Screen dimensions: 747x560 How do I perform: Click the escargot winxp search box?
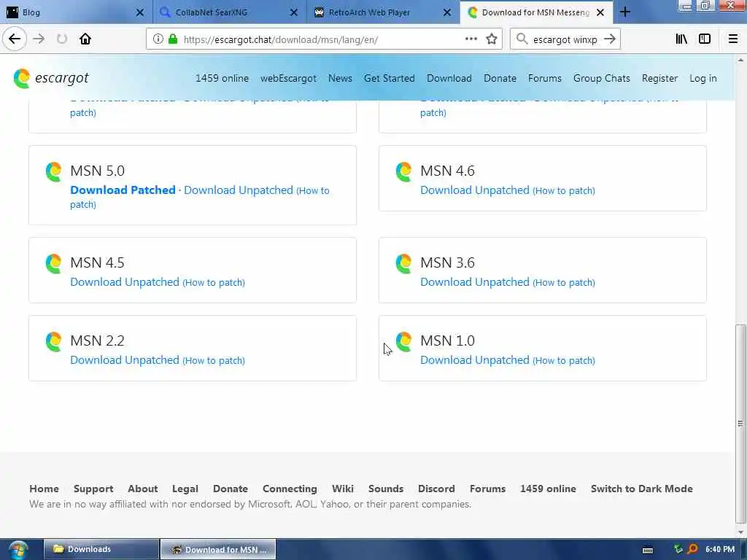tap(565, 39)
